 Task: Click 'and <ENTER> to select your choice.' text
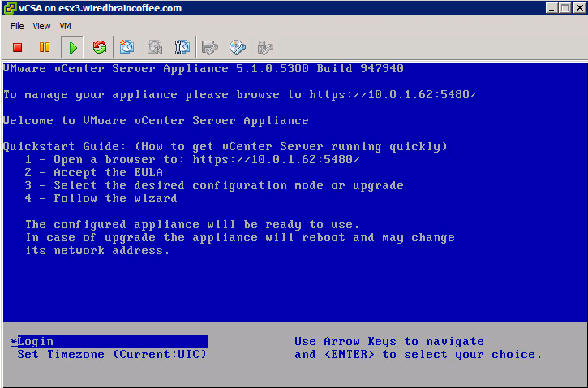click(418, 354)
